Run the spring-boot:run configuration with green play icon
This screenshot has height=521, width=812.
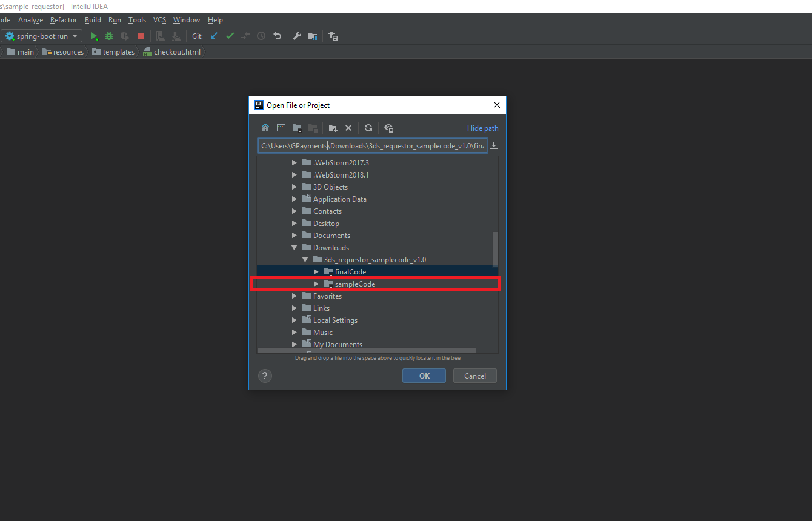coord(94,36)
